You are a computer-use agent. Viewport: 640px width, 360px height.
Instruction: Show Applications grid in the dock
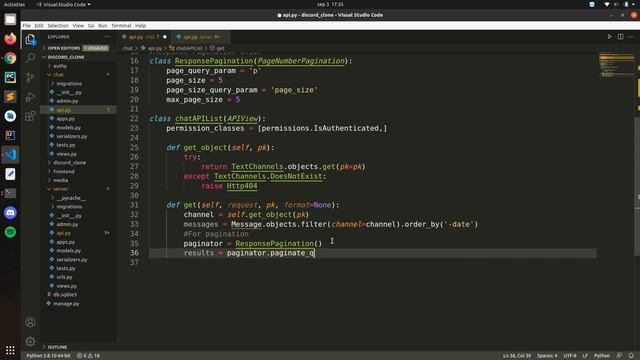coord(10,350)
